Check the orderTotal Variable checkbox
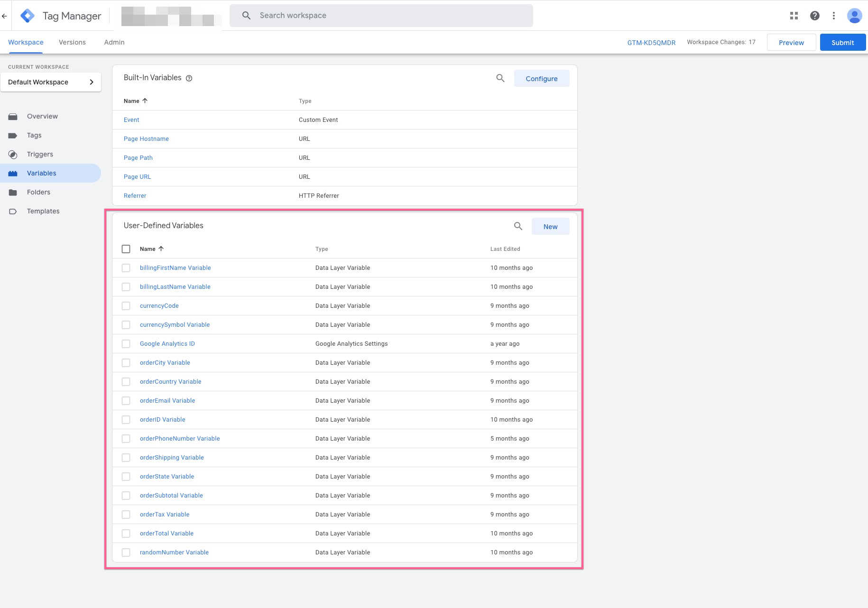Image resolution: width=868 pixels, height=608 pixels. (x=126, y=534)
